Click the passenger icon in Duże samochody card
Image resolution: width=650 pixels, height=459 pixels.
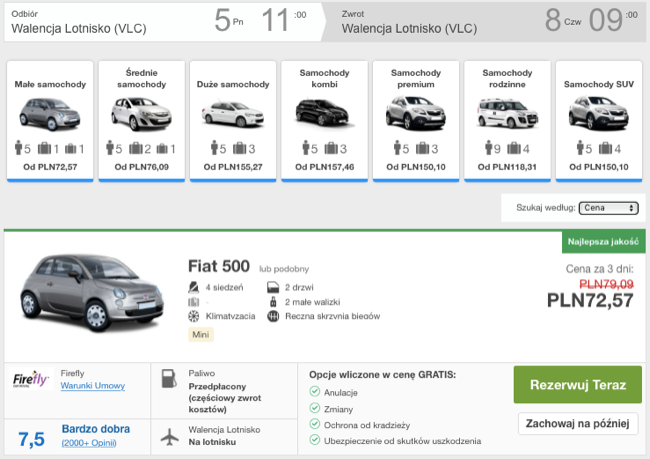(214, 147)
